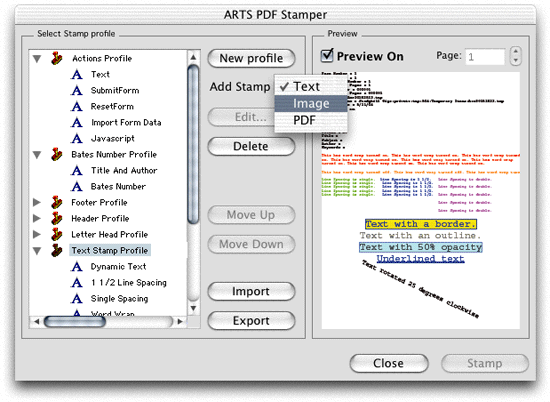This screenshot has width=550, height=402.
Task: Click the scroll down arrow of profile list
Action: [x=193, y=308]
